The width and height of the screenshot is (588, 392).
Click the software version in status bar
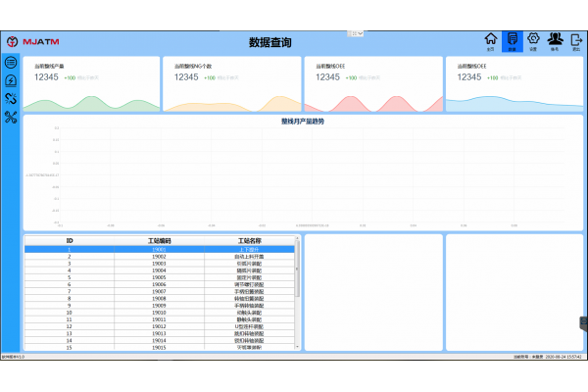[x=13, y=357]
